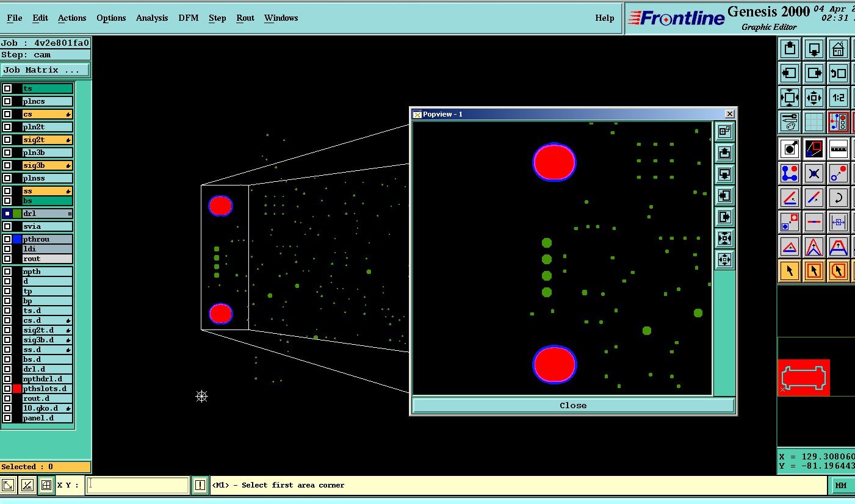The image size is (855, 504).
Task: Click the pan left icon in main toolbar
Action: coord(790,73)
